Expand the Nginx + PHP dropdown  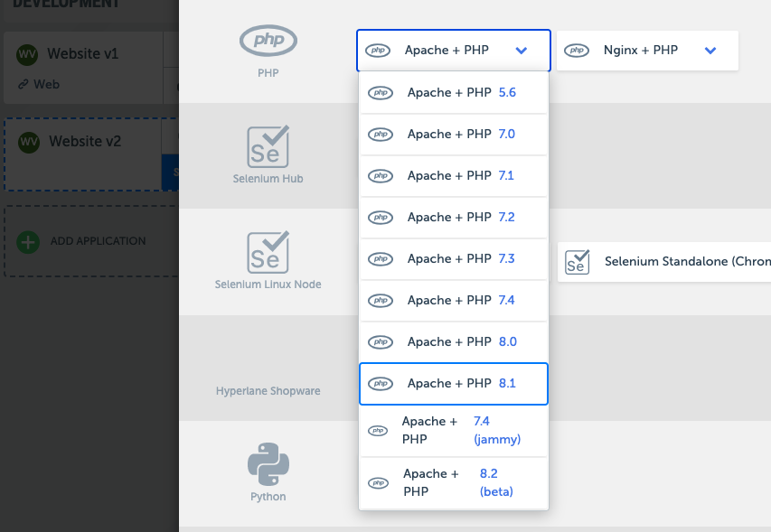pos(710,51)
